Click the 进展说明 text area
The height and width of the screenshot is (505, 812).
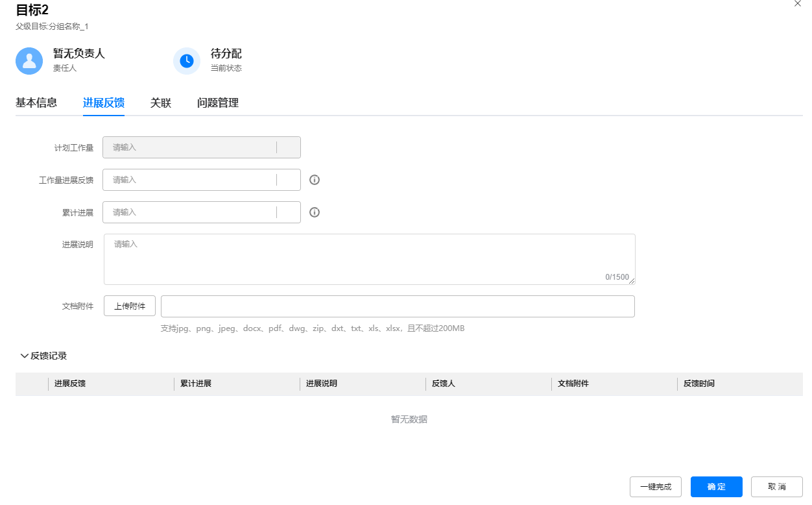(x=369, y=259)
